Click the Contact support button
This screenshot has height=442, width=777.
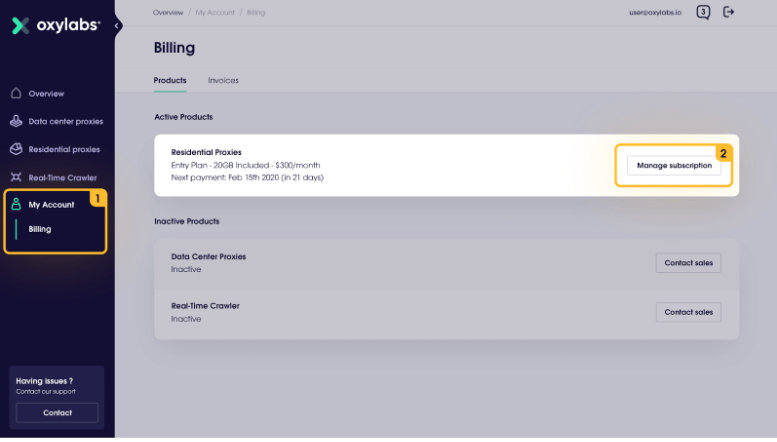(57, 412)
